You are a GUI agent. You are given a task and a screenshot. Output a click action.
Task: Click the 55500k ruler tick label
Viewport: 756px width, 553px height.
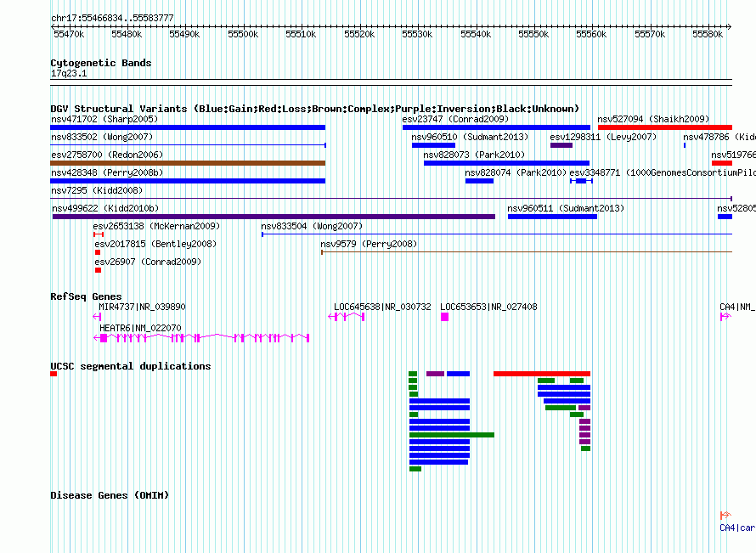click(243, 34)
